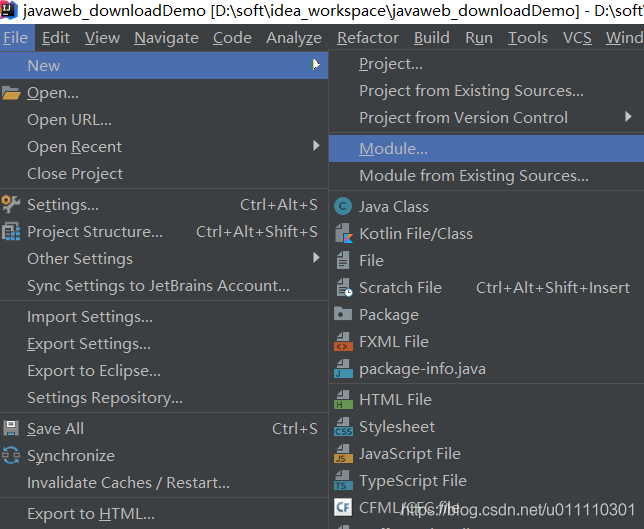Click the Java Class 'C' icon
644x529 pixels.
point(343,206)
